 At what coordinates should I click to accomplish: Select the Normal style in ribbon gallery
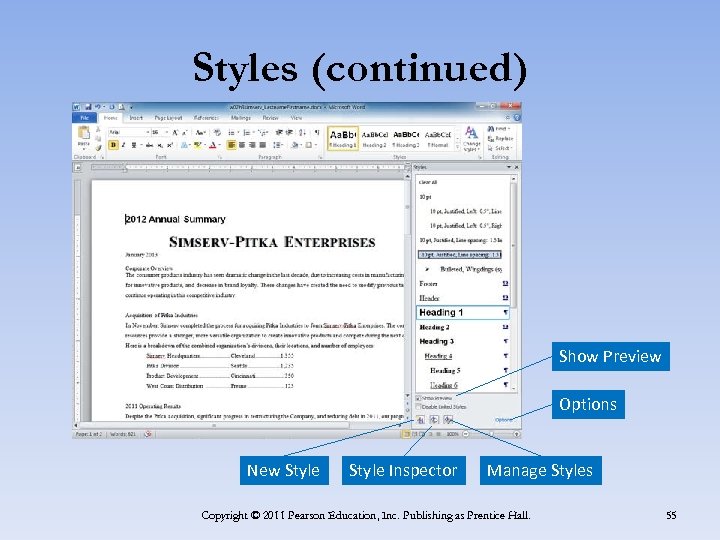(x=438, y=139)
